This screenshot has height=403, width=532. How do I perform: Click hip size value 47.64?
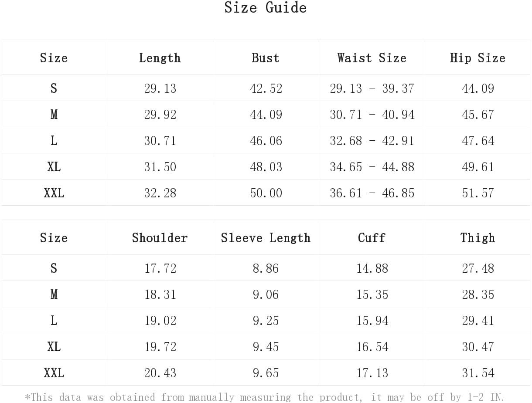point(478,141)
